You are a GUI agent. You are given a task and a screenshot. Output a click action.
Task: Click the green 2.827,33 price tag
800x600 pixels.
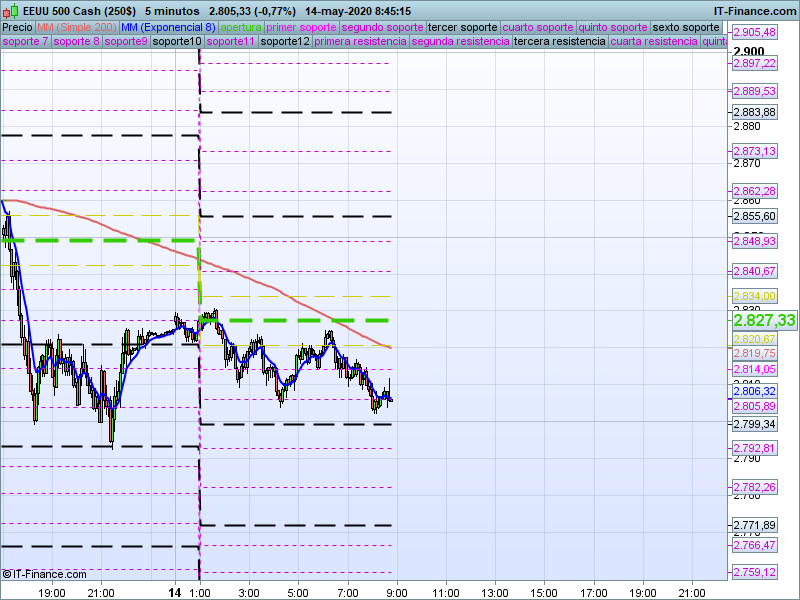coord(764,320)
